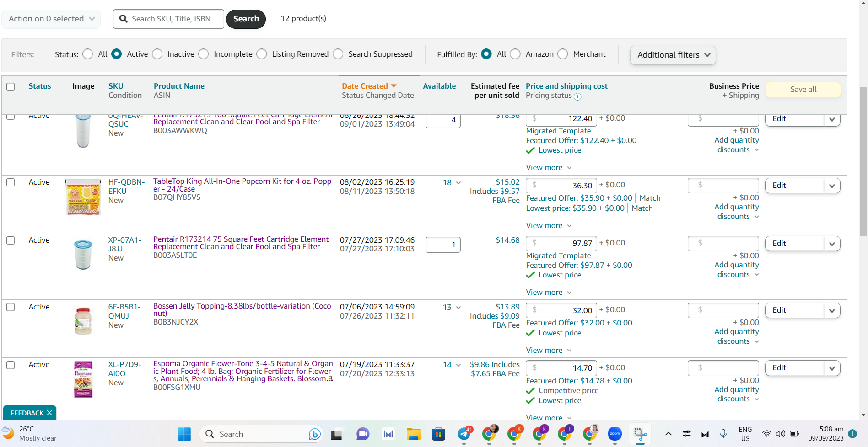Image resolution: width=868 pixels, height=447 pixels.
Task: Open the Zoom app on the taskbar
Action: [615, 434]
